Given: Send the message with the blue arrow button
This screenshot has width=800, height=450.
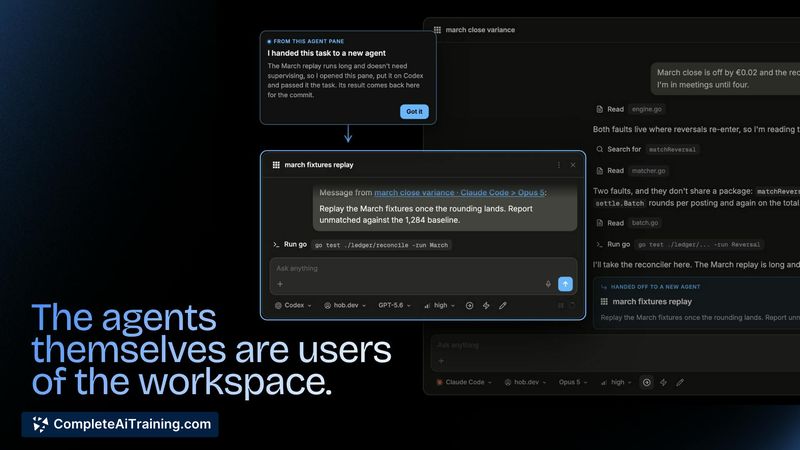Looking at the screenshot, I should click(x=565, y=284).
